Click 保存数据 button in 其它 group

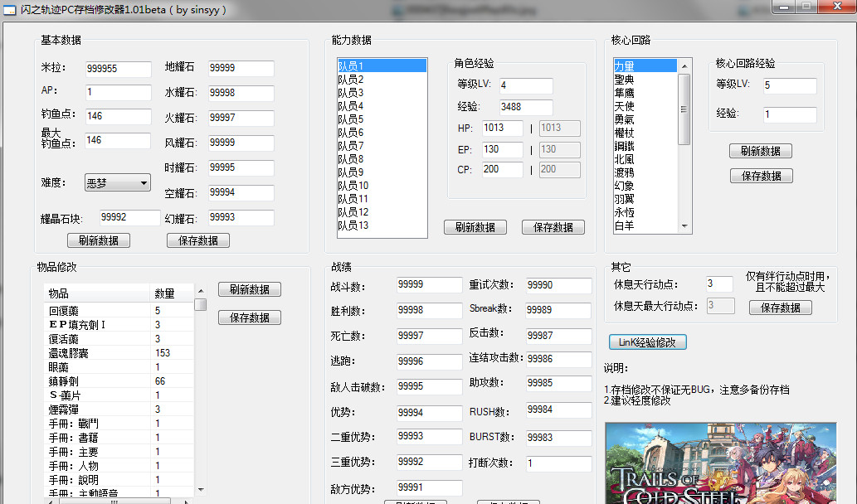[x=781, y=308]
